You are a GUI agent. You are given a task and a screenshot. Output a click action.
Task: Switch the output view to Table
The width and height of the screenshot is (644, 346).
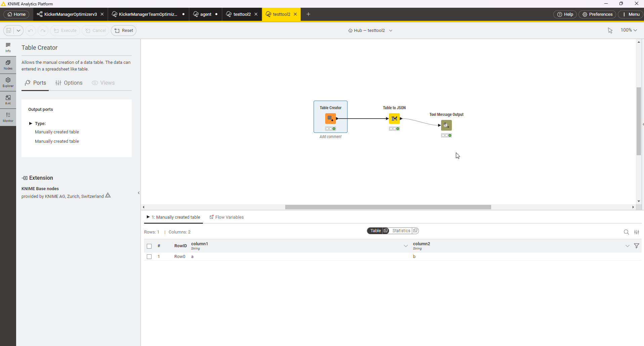coord(375,231)
